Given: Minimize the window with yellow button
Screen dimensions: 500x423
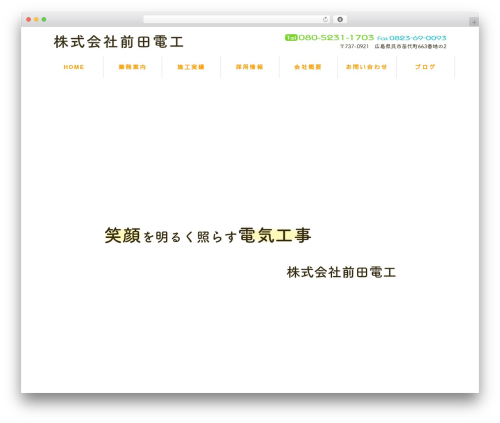Looking at the screenshot, I should (x=36, y=19).
